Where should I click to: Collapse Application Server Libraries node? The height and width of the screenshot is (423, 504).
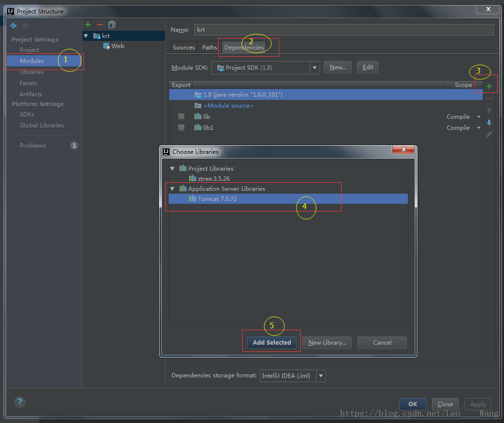pos(172,189)
